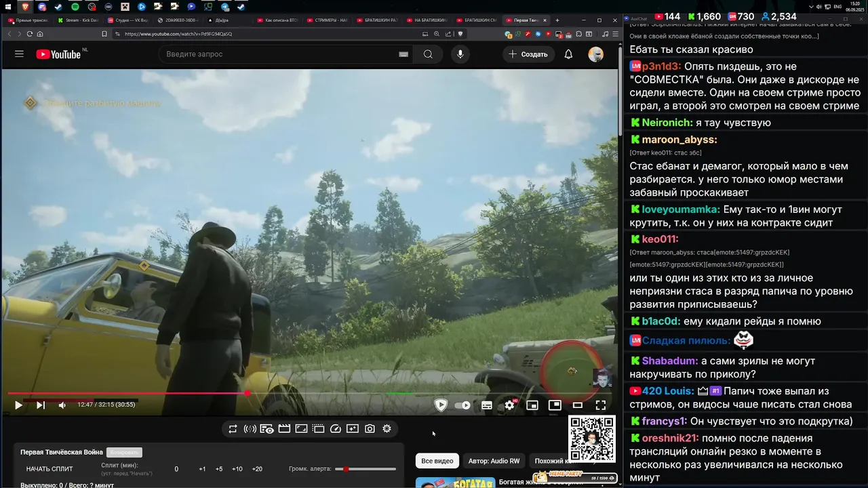Screen dimensions: 868x488
Task: Open the enhancer toolbar gear settings
Action: [x=387, y=429]
